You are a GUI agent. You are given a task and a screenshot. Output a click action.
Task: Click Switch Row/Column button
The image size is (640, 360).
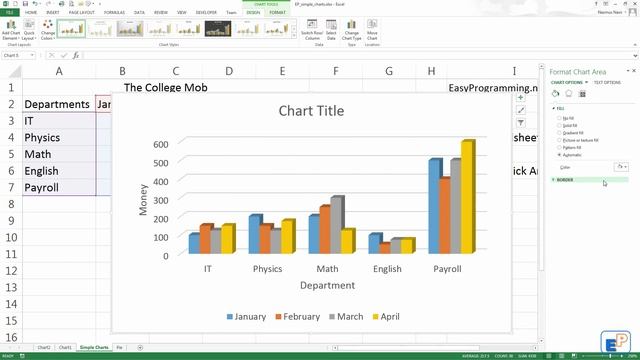tap(312, 30)
